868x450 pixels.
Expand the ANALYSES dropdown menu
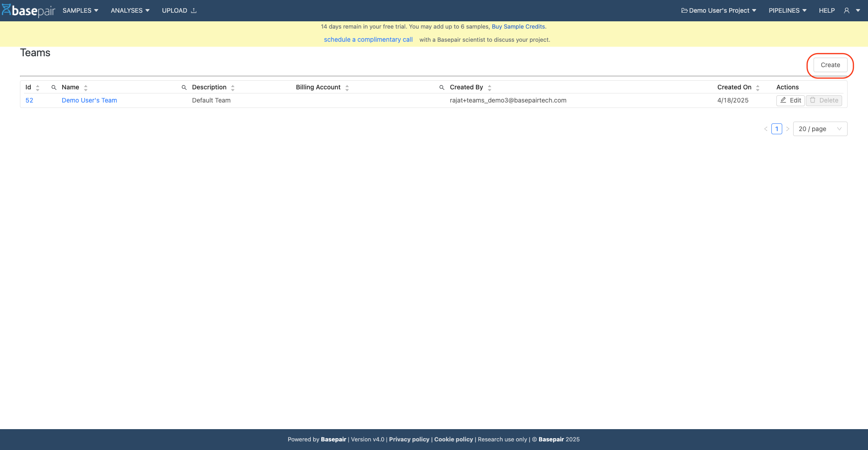(130, 10)
